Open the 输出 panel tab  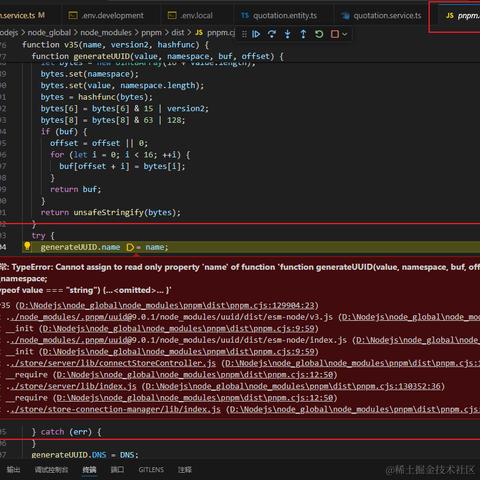(x=13, y=469)
